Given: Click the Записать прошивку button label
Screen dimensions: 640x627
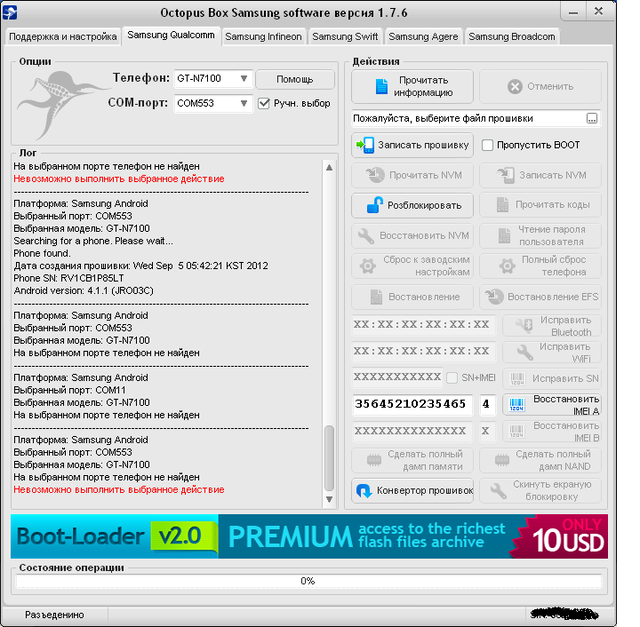Looking at the screenshot, I should point(423,145).
